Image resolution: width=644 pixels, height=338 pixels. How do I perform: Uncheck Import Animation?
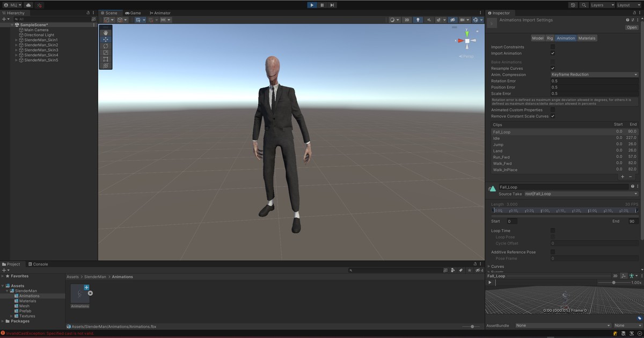[x=553, y=53]
